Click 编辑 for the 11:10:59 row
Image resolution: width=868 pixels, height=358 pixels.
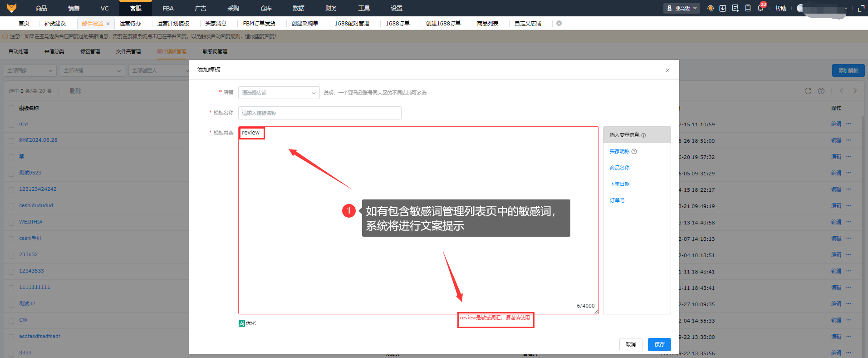click(836, 124)
